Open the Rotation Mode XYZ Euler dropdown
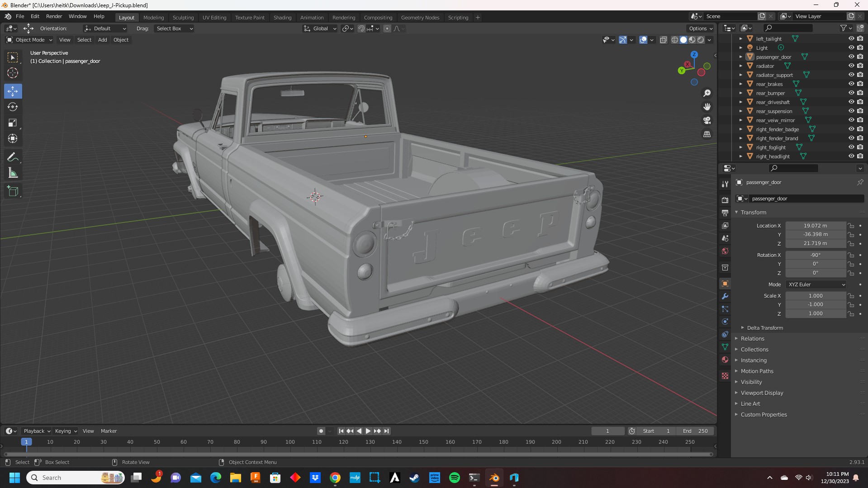Viewport: 868px width, 488px height. click(x=816, y=284)
